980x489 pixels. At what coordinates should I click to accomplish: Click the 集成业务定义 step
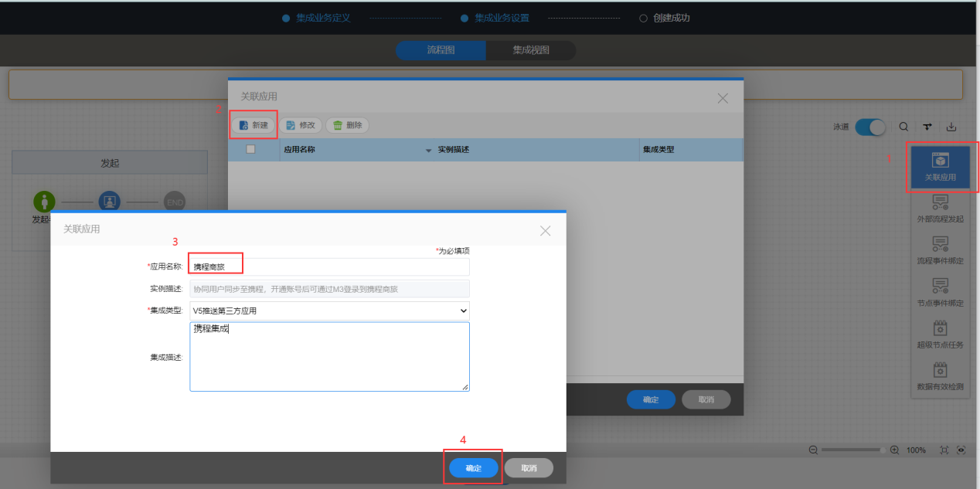(x=317, y=18)
